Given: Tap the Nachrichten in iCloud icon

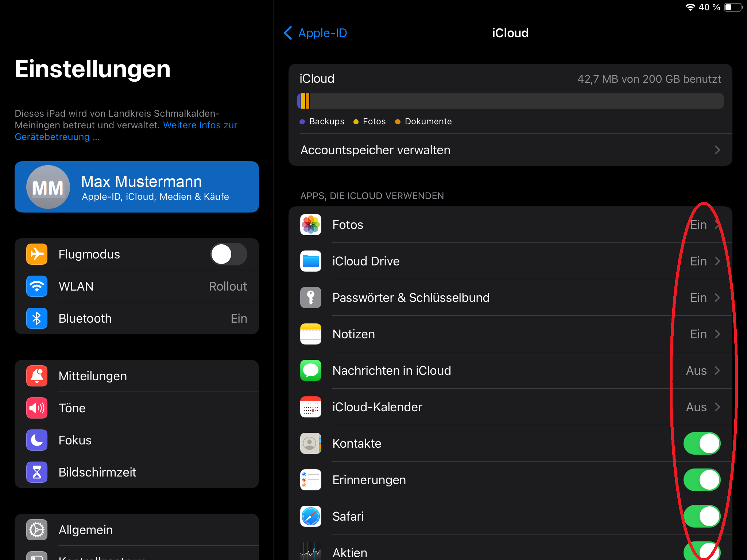Looking at the screenshot, I should [x=310, y=370].
